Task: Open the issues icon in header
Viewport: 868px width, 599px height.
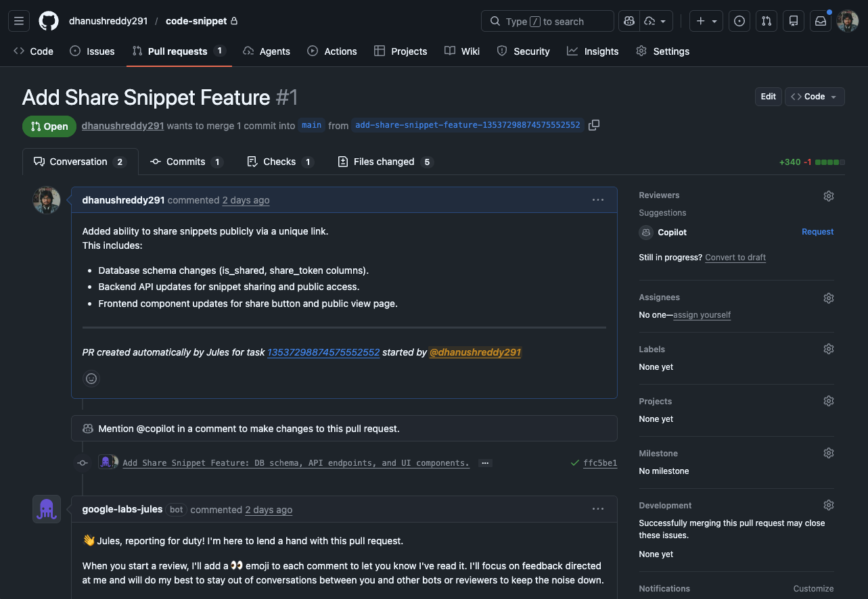Action: coord(739,21)
